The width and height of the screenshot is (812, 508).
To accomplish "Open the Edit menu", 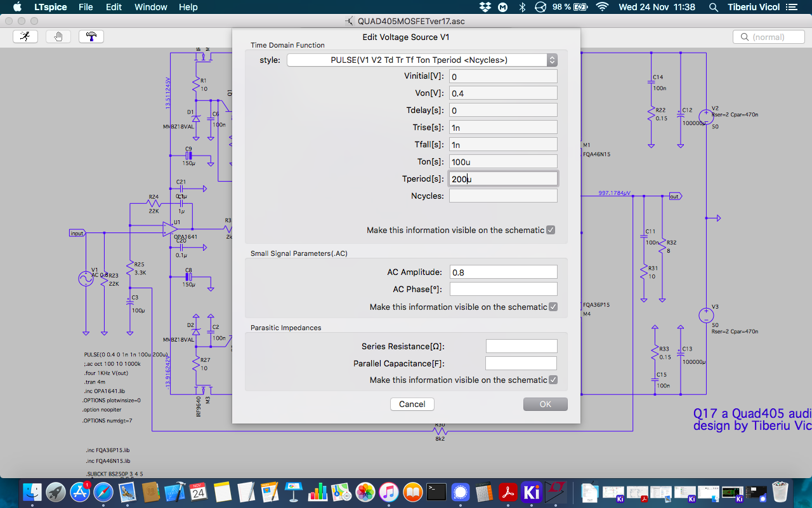I will tap(114, 7).
